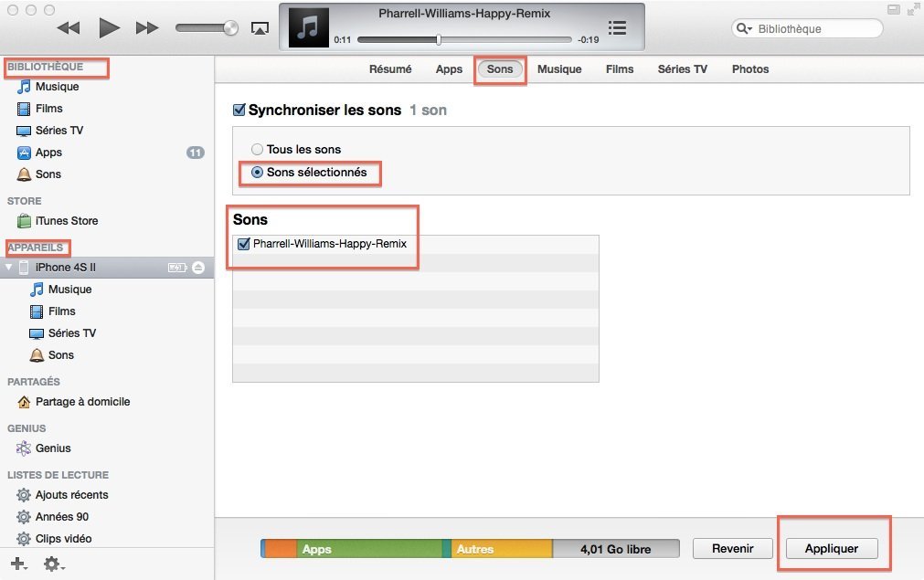
Task: Toggle full screen arrows icon
Action: (913, 9)
